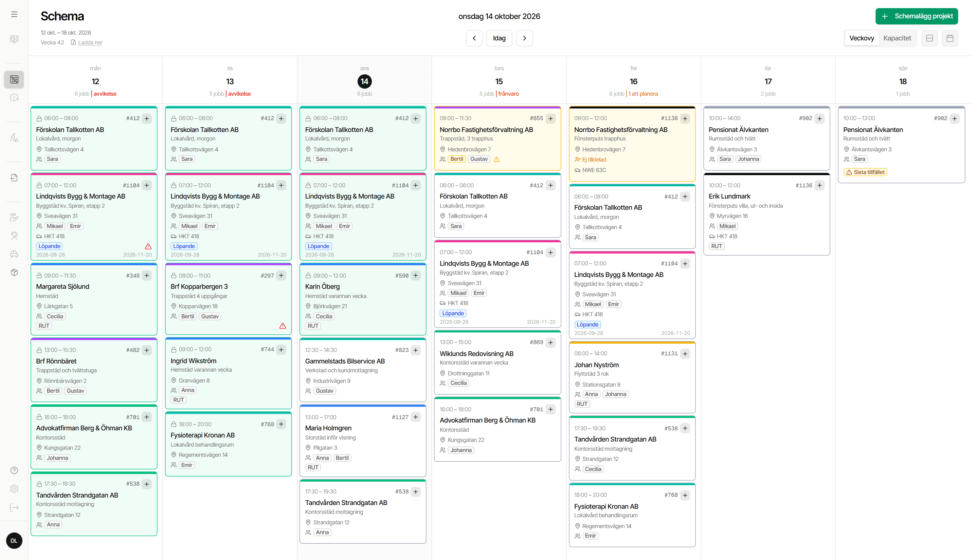Click the plus on Erik Lundmark job #1136
Screen dimensions: 978x560
click(x=819, y=186)
